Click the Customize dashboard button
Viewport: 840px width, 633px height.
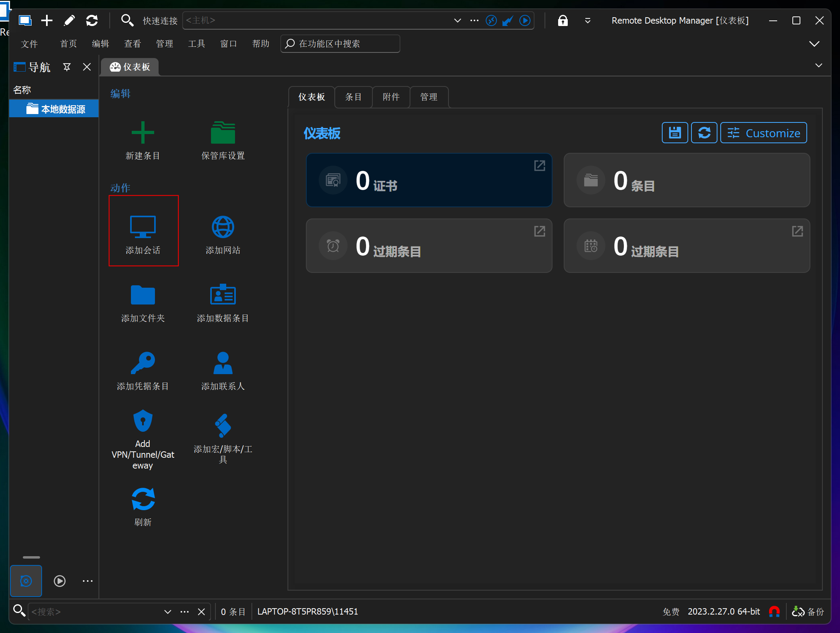[x=763, y=133]
